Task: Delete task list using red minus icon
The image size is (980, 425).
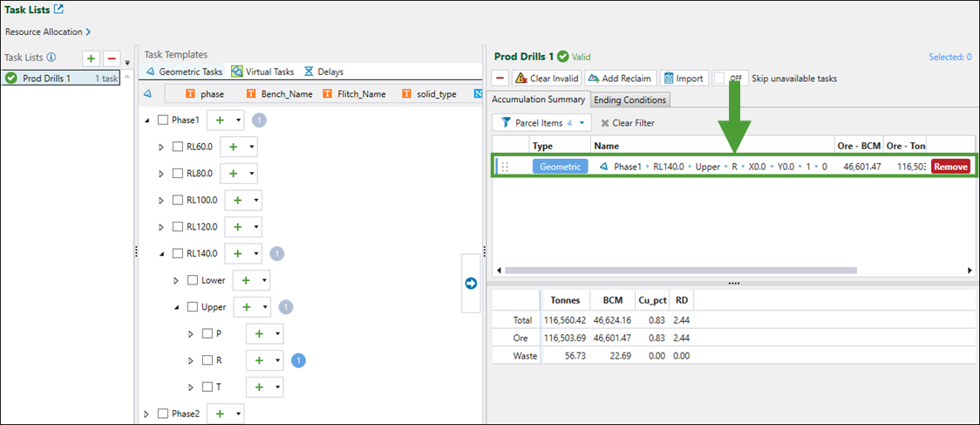Action: (112, 58)
